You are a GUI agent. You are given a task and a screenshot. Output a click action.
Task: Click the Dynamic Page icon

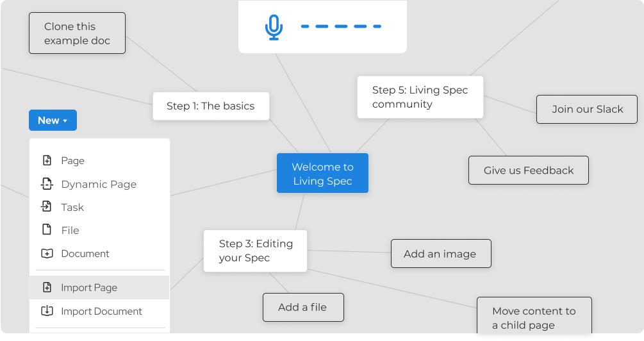47,184
